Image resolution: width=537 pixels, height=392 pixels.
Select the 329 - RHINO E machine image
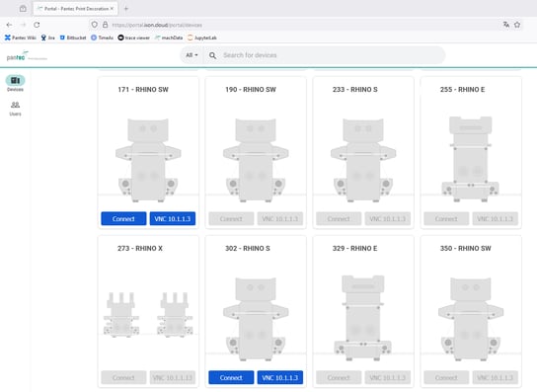coord(363,318)
